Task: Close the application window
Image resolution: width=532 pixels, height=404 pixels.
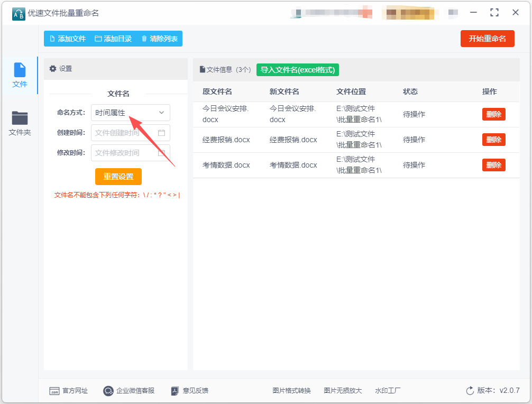Action: (x=516, y=13)
